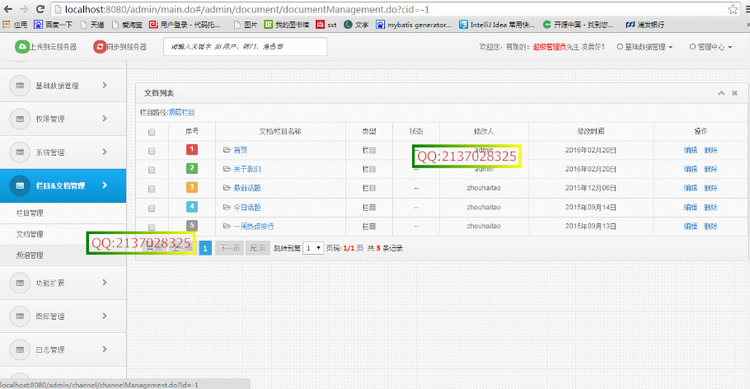The height and width of the screenshot is (389, 750).
Task: Click the 编辑 link in the first row
Action: (690, 150)
